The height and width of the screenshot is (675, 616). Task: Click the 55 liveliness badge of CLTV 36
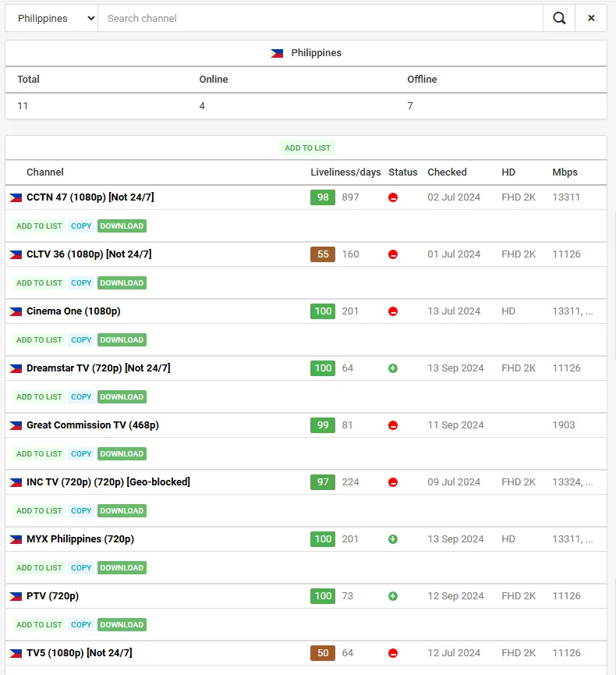coord(323,254)
